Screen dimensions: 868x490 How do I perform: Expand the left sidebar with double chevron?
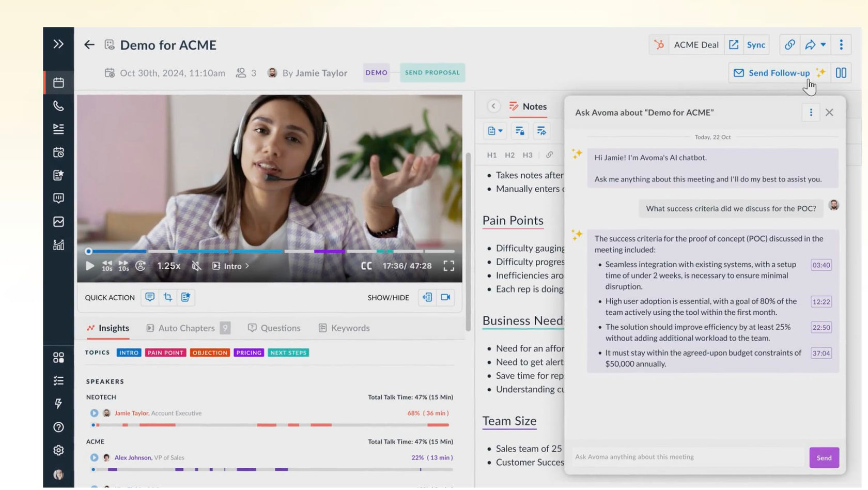[58, 44]
